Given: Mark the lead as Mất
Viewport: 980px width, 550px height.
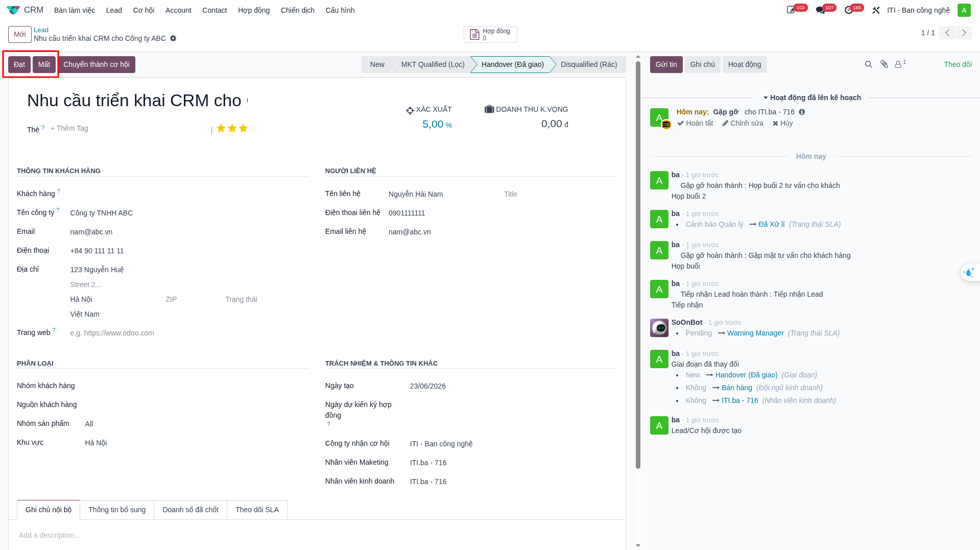Looking at the screenshot, I should (44, 64).
